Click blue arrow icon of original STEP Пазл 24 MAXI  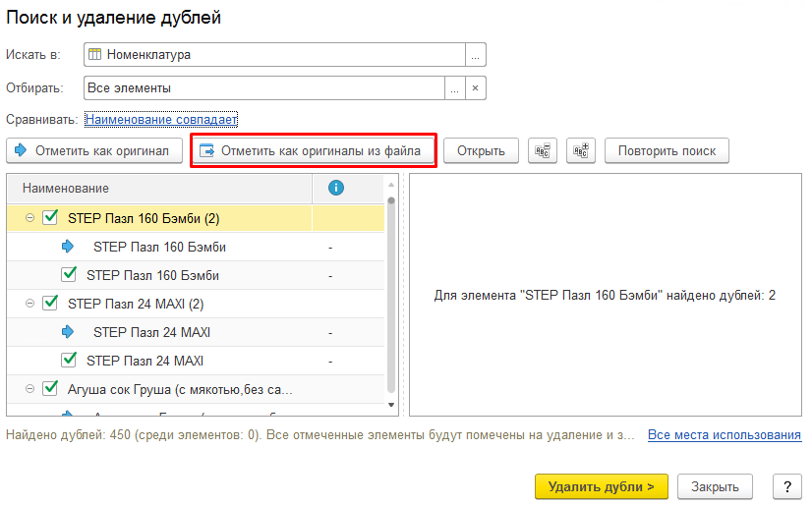point(68,332)
